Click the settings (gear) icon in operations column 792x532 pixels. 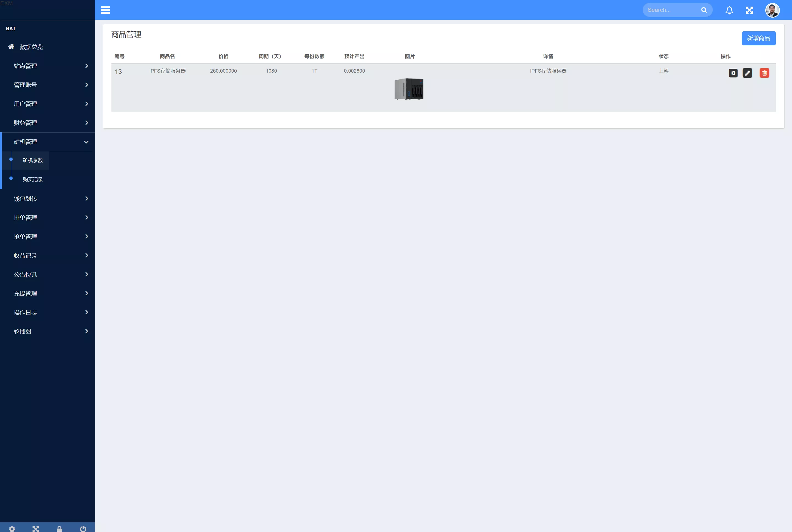pos(733,72)
